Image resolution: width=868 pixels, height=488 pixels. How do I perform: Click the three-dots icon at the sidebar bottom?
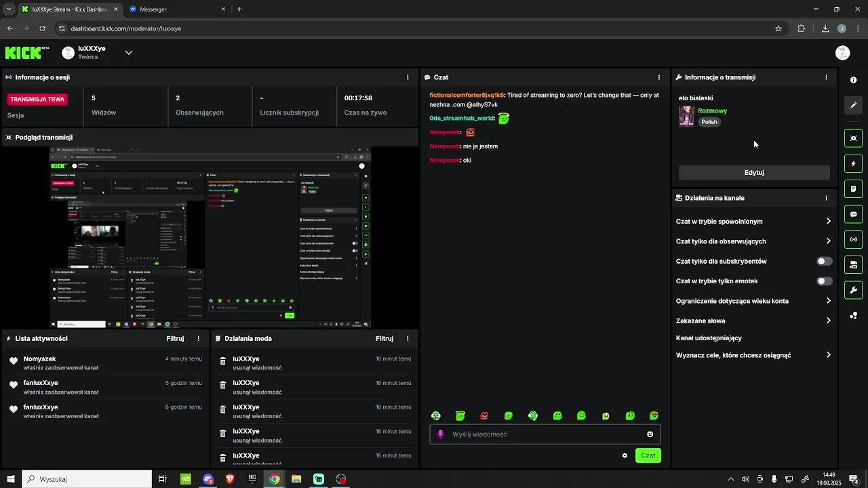853,316
